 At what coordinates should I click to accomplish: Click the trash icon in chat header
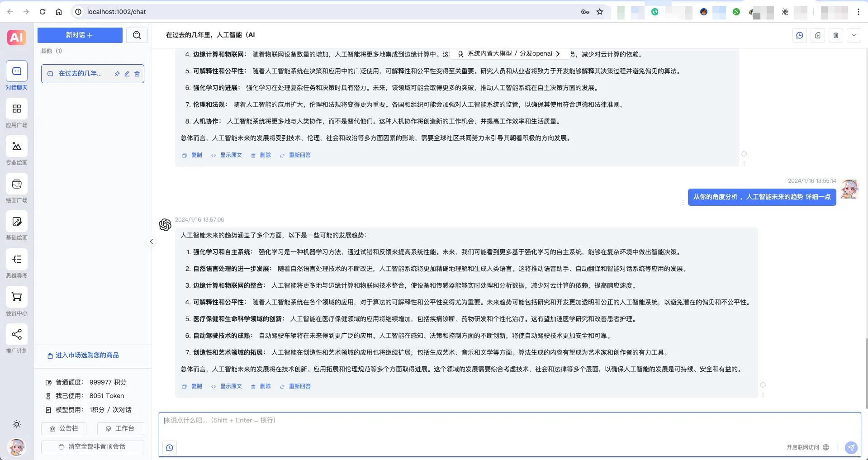(836, 35)
